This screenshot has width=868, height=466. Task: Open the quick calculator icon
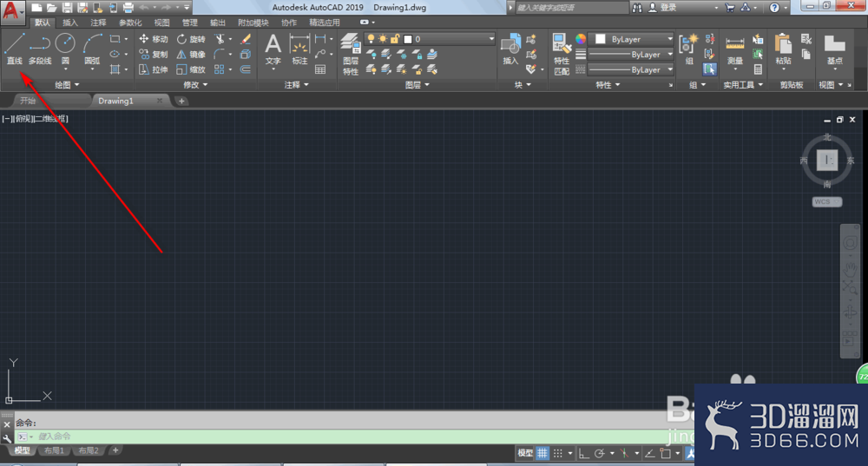[x=758, y=69]
